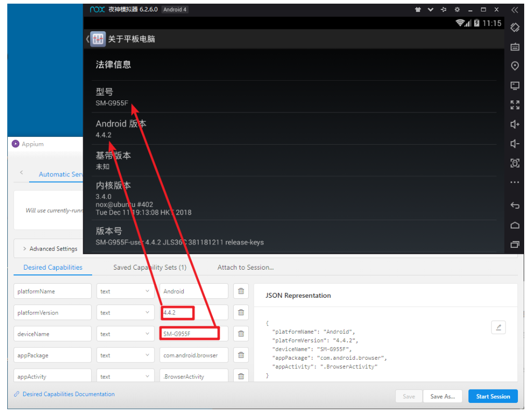The image size is (532, 417).
Task: Go back from About tablet settings icon
Action: point(96,39)
